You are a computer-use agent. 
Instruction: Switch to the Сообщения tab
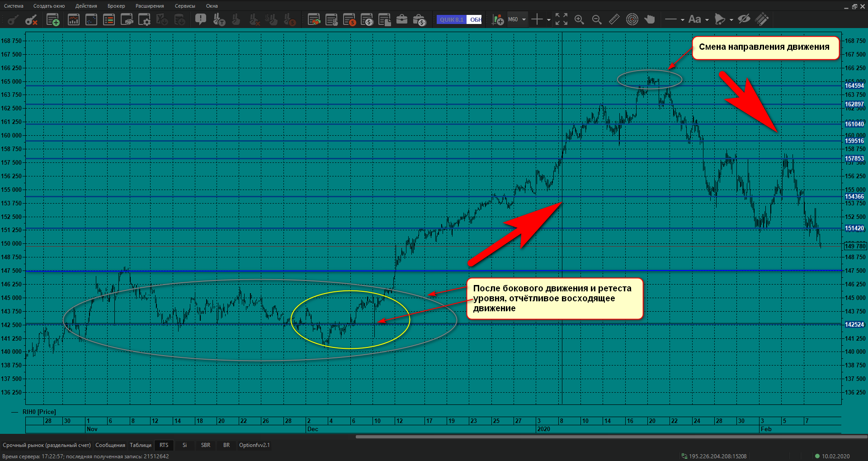110,445
